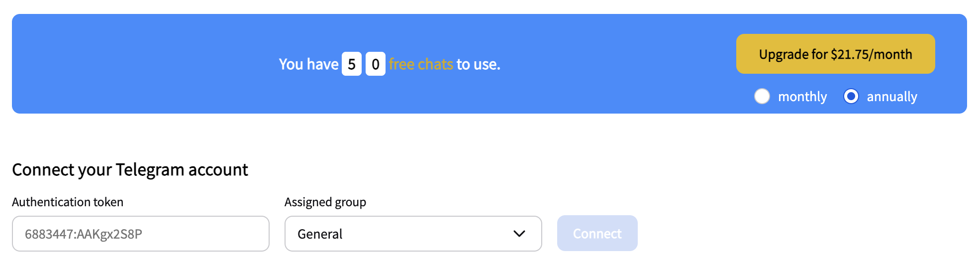Click the Upgrade for $21.75/month button
This screenshot has width=980, height=272.
pyautogui.click(x=835, y=54)
